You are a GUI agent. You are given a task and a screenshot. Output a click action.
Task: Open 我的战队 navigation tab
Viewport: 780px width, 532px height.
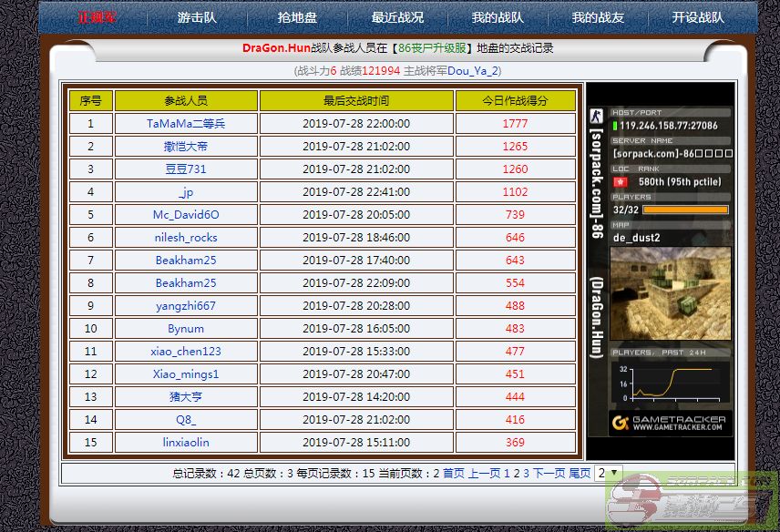[x=498, y=17]
